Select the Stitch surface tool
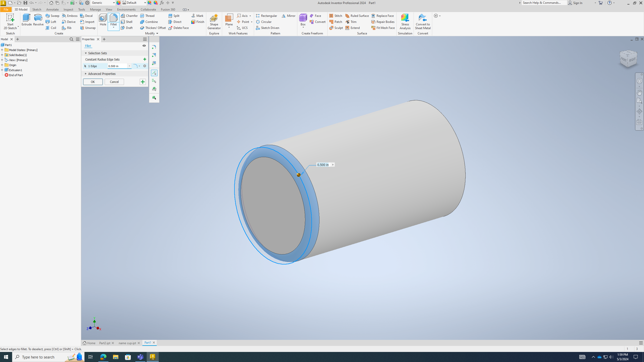 [336, 16]
